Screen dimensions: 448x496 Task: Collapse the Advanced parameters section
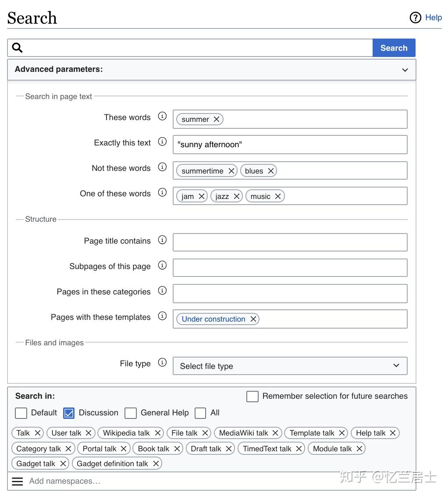coord(405,70)
